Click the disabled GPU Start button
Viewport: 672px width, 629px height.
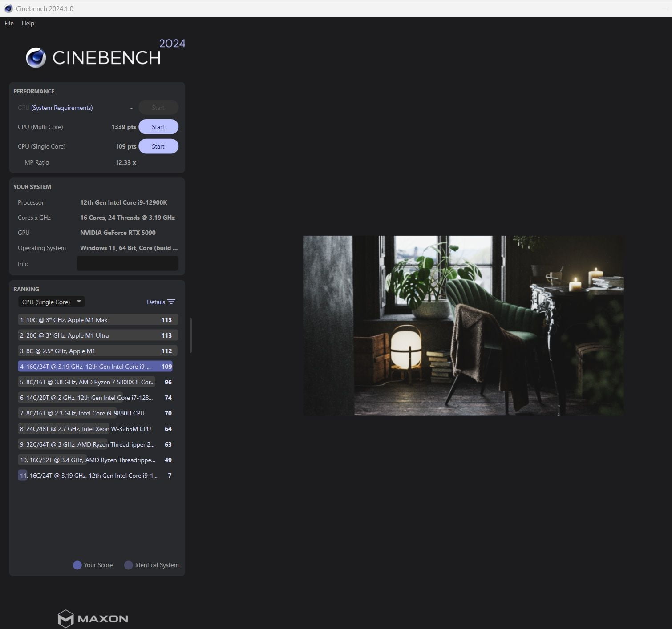pos(158,108)
